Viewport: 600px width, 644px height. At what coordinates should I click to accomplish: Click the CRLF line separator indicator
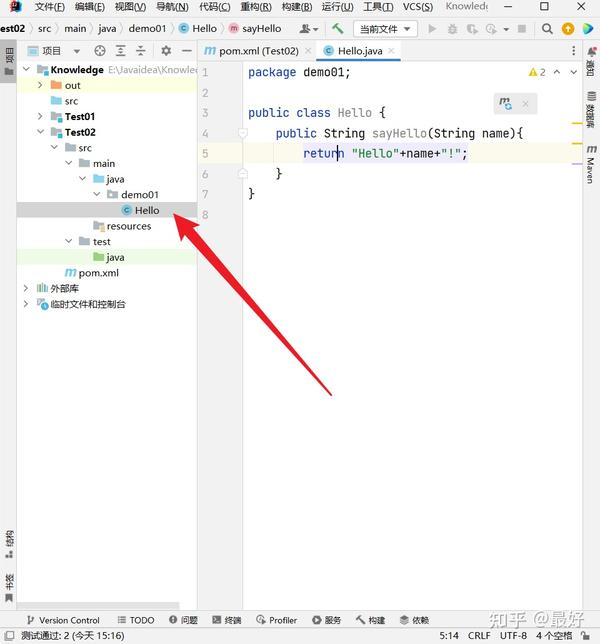(479, 636)
